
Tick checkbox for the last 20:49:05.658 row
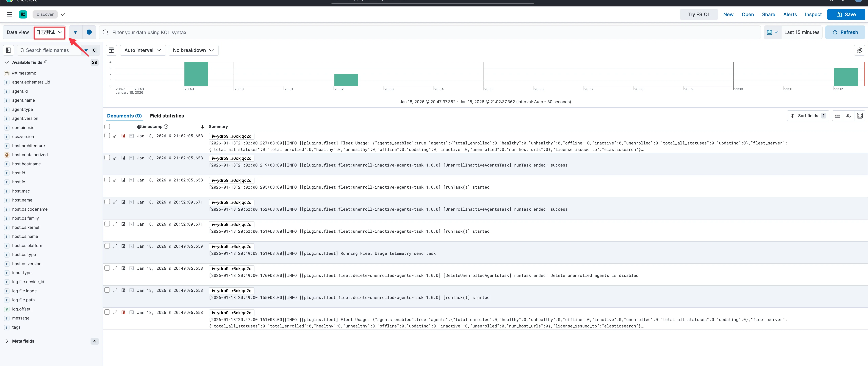point(107,312)
